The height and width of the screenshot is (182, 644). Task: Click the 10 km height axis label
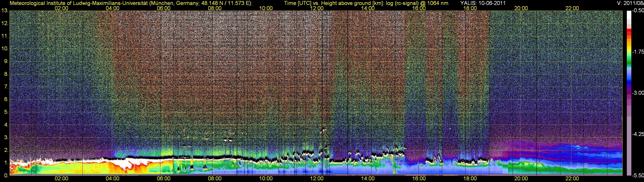[x=5, y=49]
